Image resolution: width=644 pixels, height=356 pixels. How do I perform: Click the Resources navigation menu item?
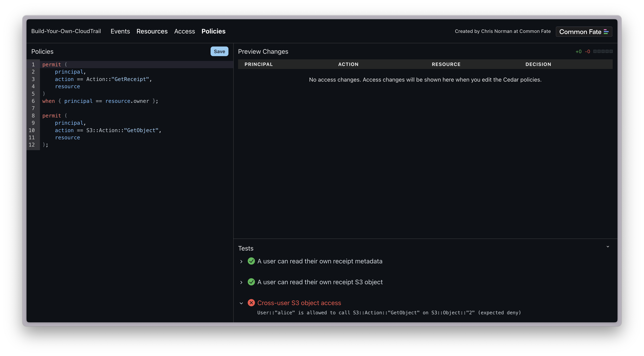152,31
